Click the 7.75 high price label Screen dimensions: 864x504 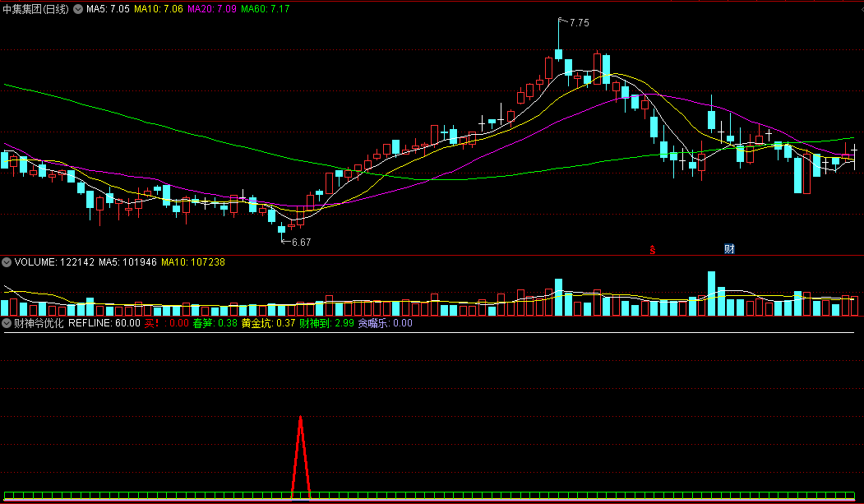(579, 22)
